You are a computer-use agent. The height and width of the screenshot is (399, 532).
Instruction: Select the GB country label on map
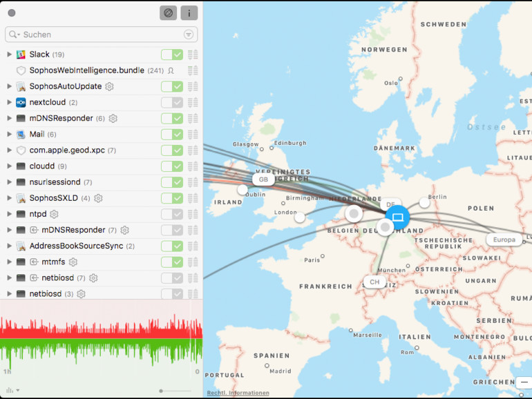[263, 179]
